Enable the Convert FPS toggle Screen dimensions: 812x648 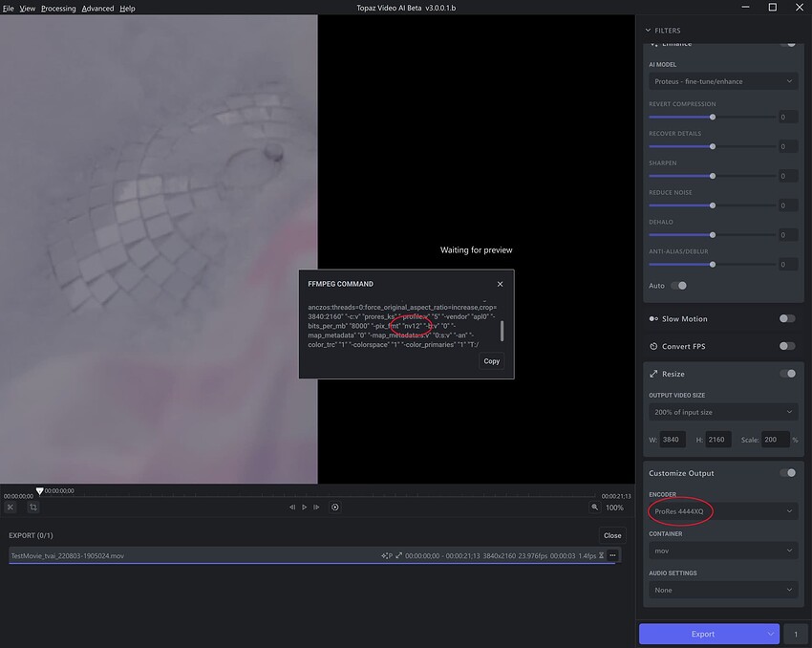pyautogui.click(x=787, y=346)
